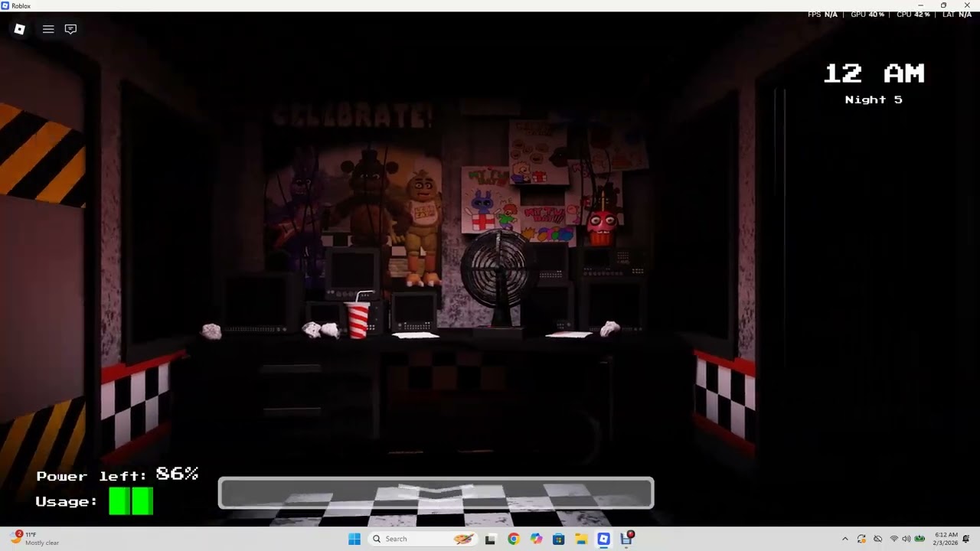
Task: Click the CELEBRATE! poster text
Action: (x=353, y=116)
